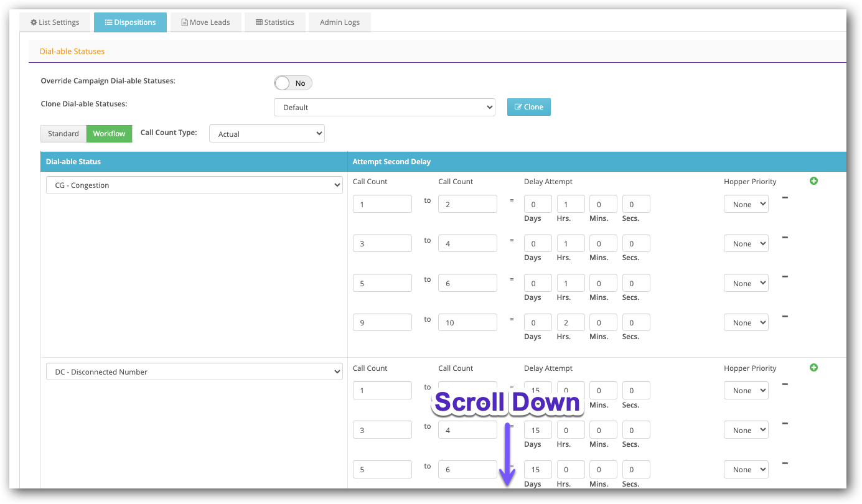Screen dimensions: 862x504
Task: Remove the CG Congestion 3 to 4 row
Action: point(785,237)
